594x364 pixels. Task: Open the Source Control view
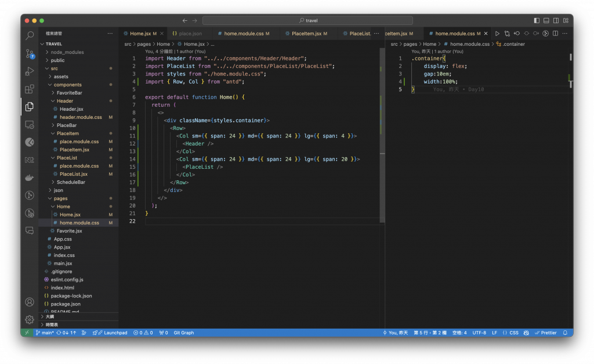(x=30, y=54)
